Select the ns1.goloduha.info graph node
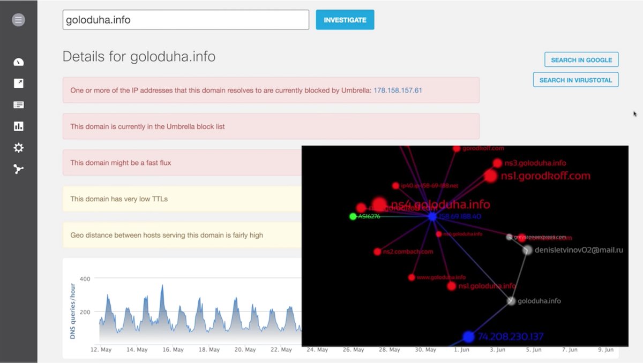The width and height of the screenshot is (643, 364). coord(452,286)
